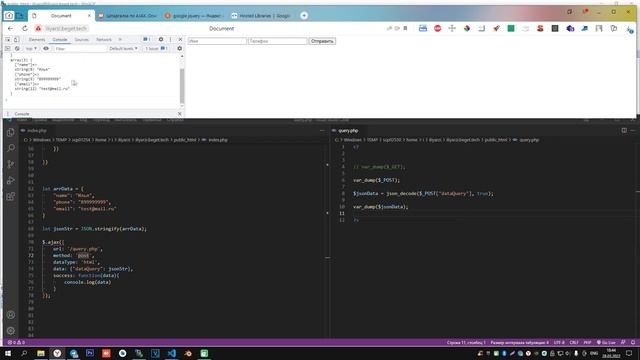640x360 pixels.
Task: Click the bookmark icon in address bar
Action: pos(405,29)
